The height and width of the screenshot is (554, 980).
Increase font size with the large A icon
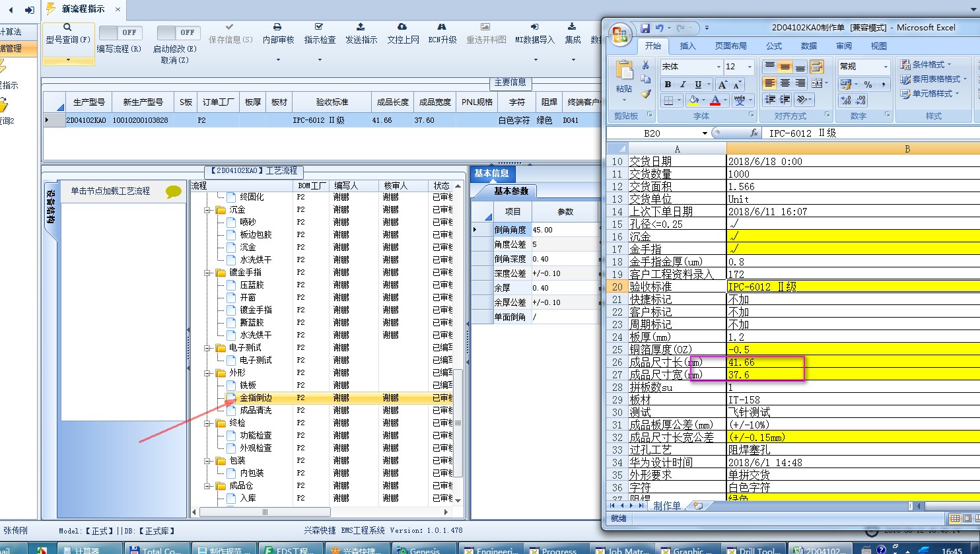point(722,85)
